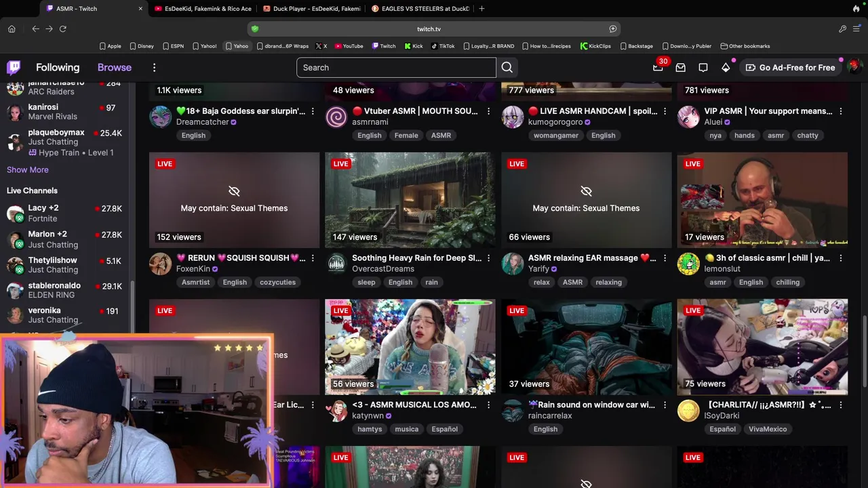Go back with the browser back arrow
The height and width of the screenshot is (488, 868).
coord(35,28)
